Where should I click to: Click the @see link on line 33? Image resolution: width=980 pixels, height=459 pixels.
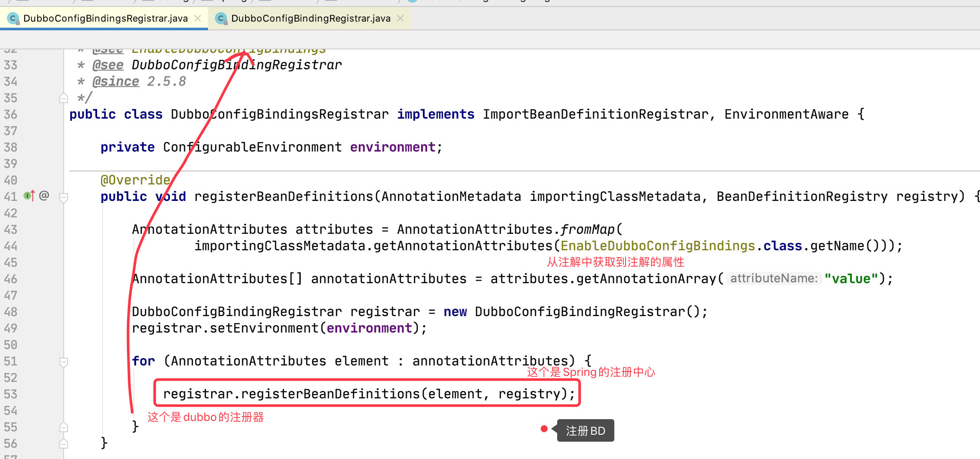(108, 65)
